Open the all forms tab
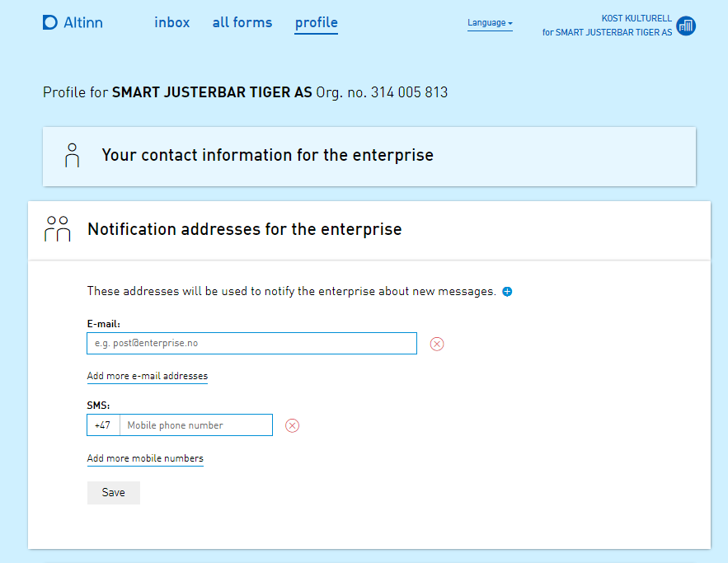This screenshot has height=563, width=728. [242, 23]
